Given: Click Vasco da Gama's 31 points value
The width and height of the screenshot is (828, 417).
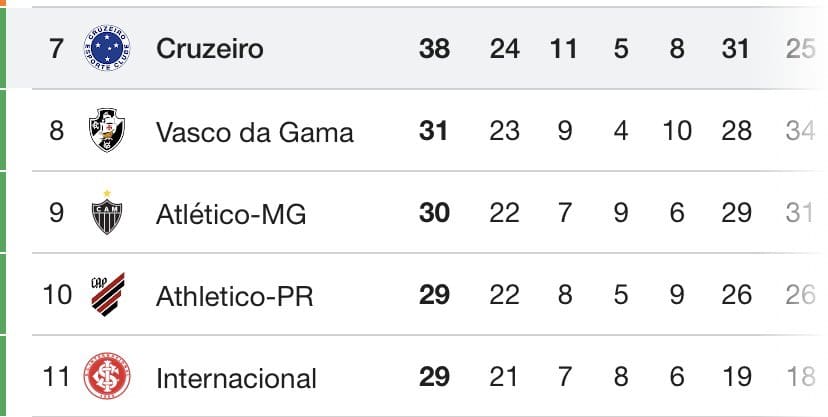Looking at the screenshot, I should point(435,131).
